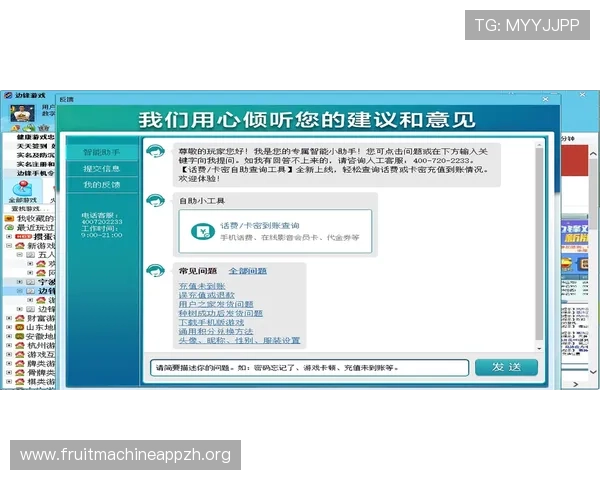Image resolution: width=600 pixels, height=480 pixels.
Task: Click the feedback chat vertical scrollbar
Action: (539, 244)
